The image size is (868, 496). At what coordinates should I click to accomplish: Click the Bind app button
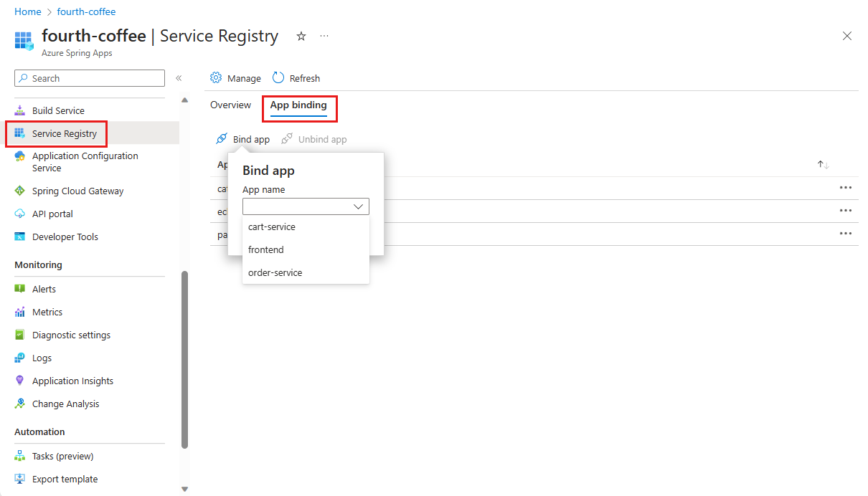243,139
